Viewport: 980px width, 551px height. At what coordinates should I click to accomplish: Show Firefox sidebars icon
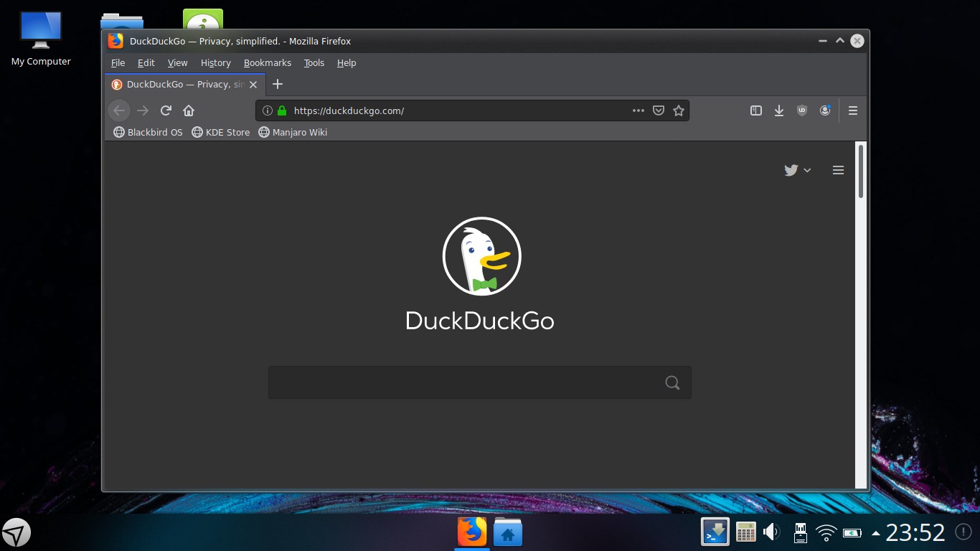pos(756,110)
